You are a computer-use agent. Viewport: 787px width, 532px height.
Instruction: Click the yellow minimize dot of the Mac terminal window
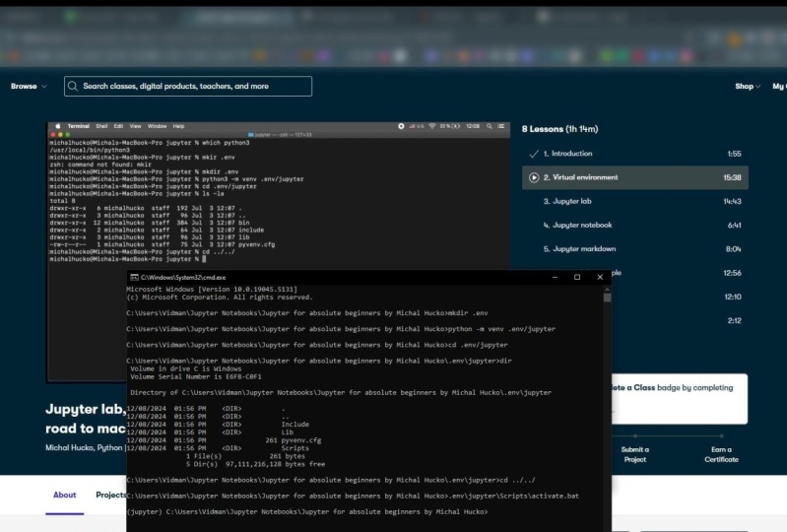[x=60, y=135]
